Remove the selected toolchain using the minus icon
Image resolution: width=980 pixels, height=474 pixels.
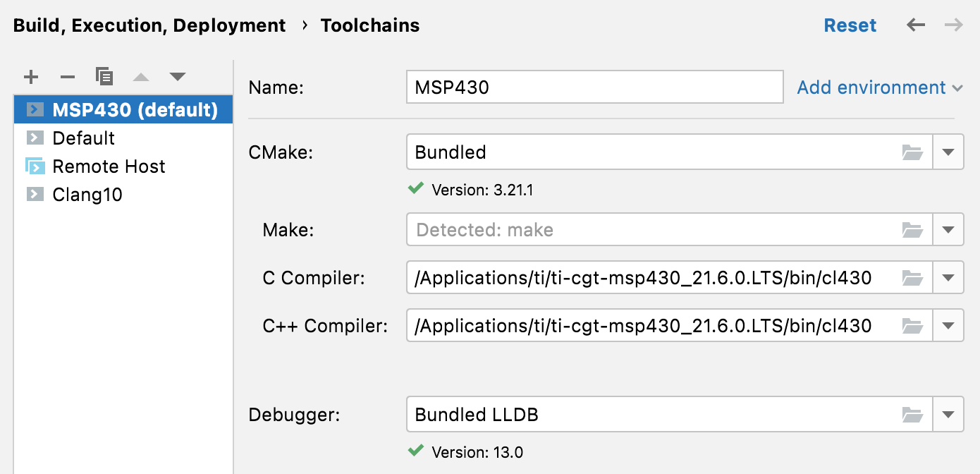pos(68,76)
